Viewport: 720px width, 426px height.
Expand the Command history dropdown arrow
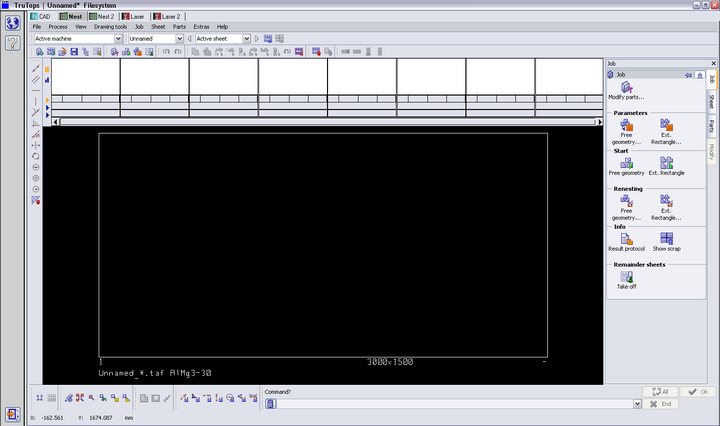(x=637, y=404)
